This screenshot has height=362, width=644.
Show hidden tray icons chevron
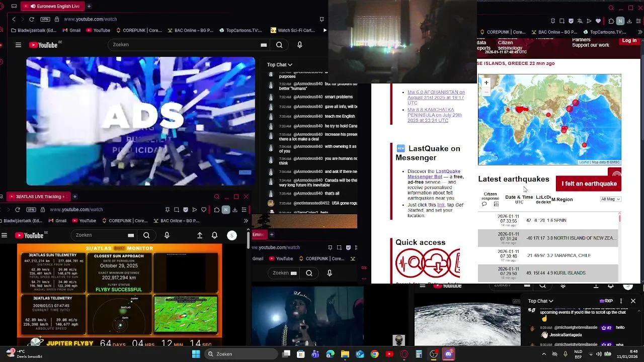tap(544, 354)
